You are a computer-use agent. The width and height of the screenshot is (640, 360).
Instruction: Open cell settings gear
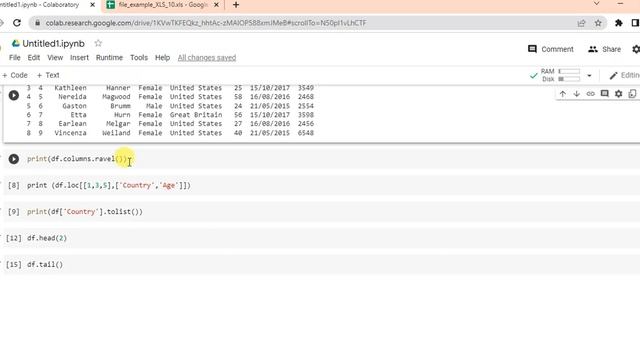(618, 94)
